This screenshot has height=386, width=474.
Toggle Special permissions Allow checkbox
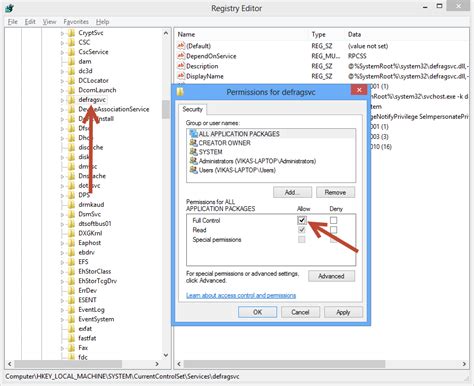[x=302, y=239]
